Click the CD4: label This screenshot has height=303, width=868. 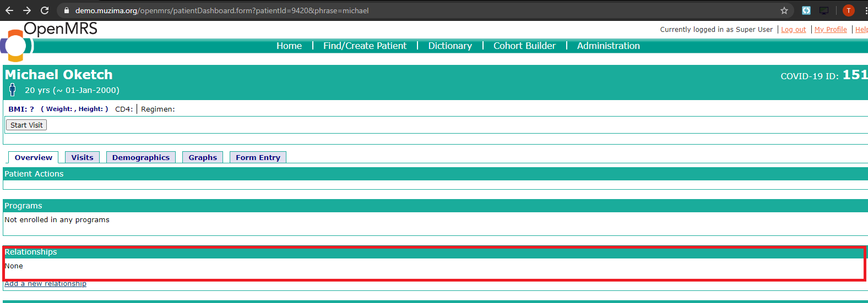[x=124, y=109]
